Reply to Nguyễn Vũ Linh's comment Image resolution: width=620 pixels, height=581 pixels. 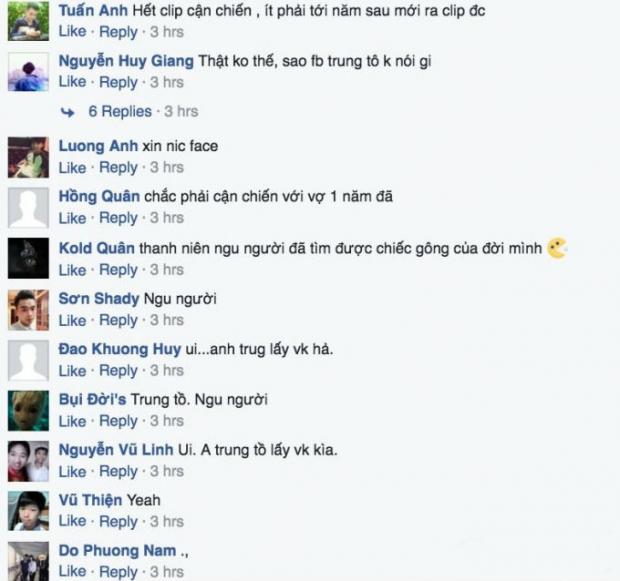point(118,471)
